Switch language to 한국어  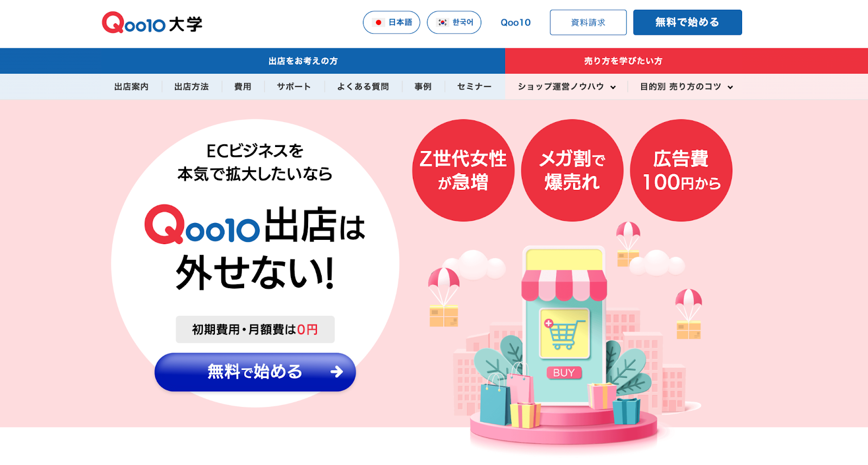pyautogui.click(x=454, y=22)
